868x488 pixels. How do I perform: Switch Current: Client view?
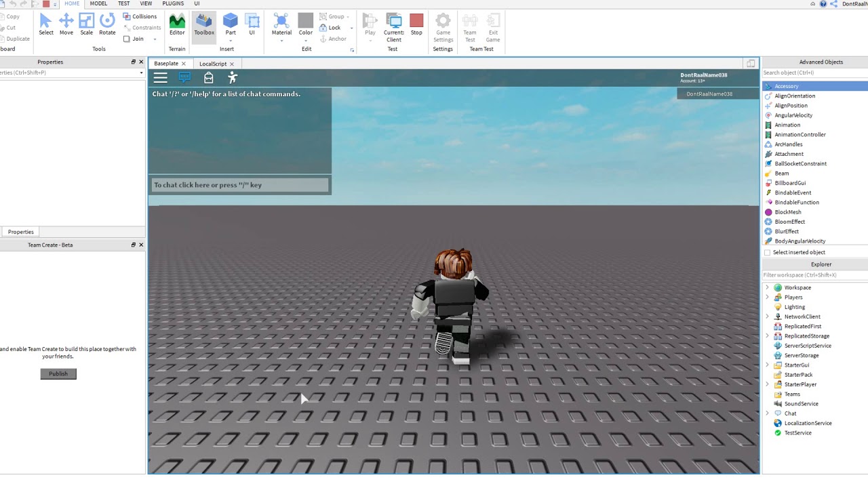point(394,27)
